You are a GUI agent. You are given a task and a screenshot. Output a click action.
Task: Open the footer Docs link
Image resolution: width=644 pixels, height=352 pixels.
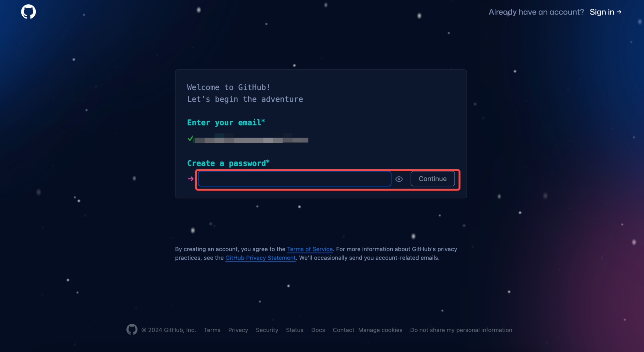tap(318, 330)
